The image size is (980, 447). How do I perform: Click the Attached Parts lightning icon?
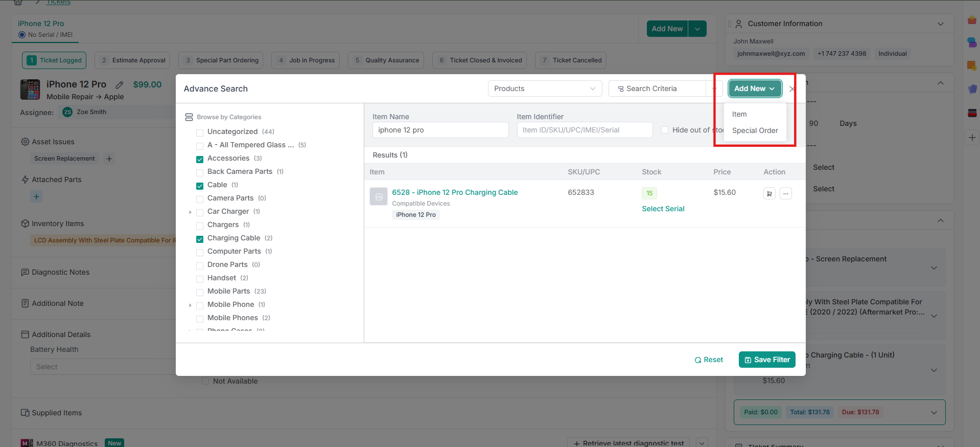point(25,180)
